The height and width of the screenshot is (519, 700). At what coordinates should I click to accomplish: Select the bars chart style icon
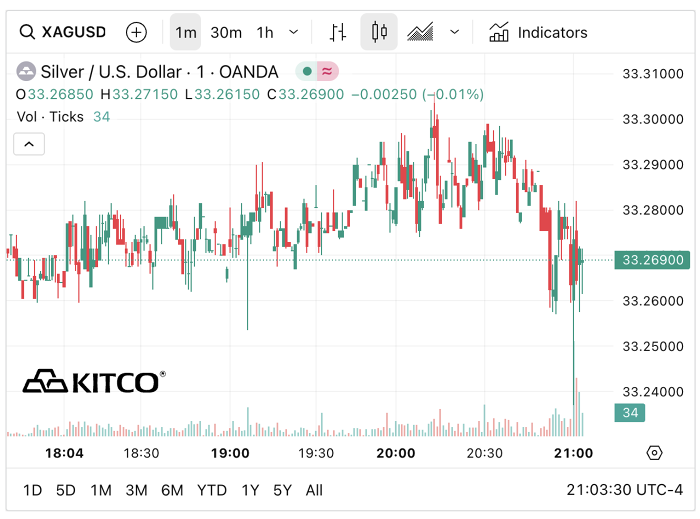[x=338, y=32]
